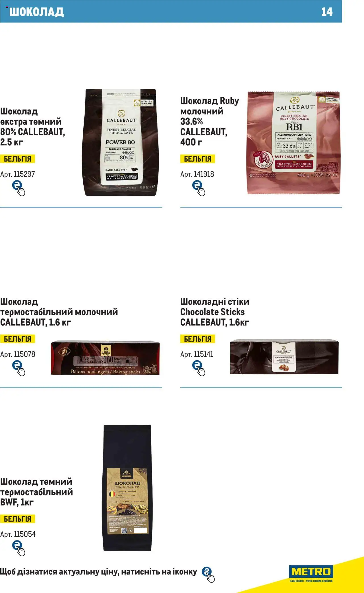Open Ruby RB1 Callebaut bag image
The height and width of the screenshot is (593, 364).
click(293, 143)
